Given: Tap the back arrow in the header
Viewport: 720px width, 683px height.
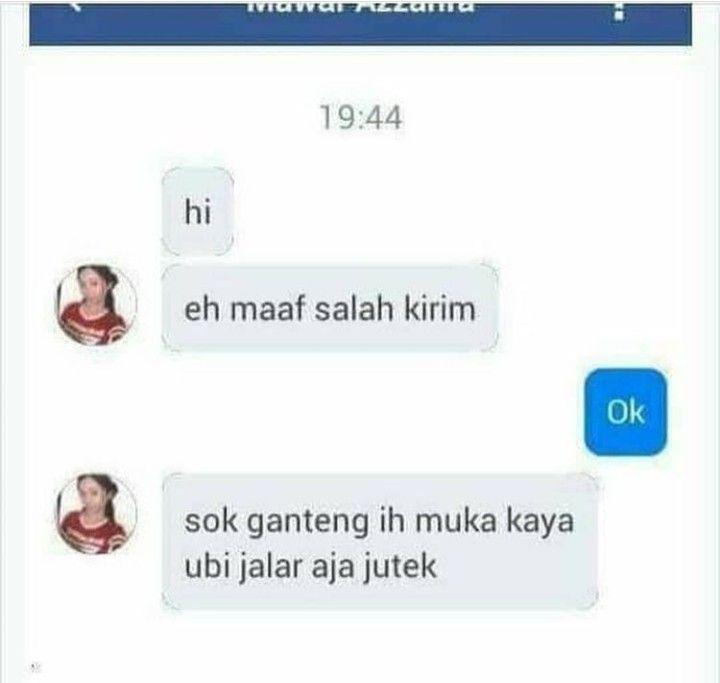Looking at the screenshot, I should pos(77,6).
